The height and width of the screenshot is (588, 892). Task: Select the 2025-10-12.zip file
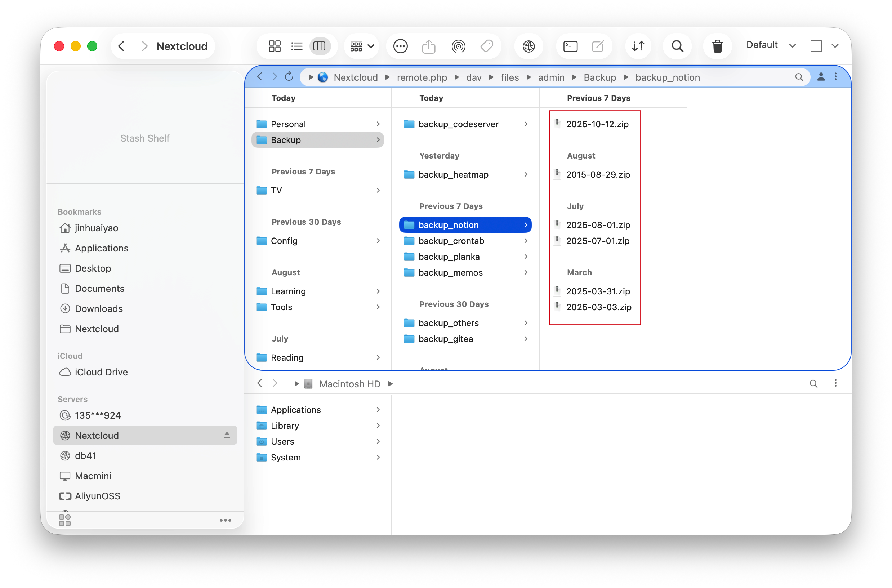597,124
